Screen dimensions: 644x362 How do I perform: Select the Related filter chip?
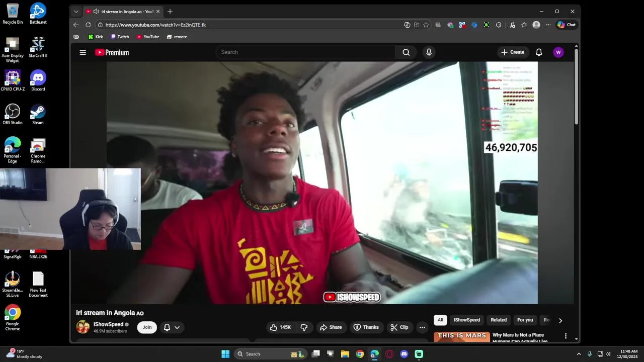tap(499, 320)
